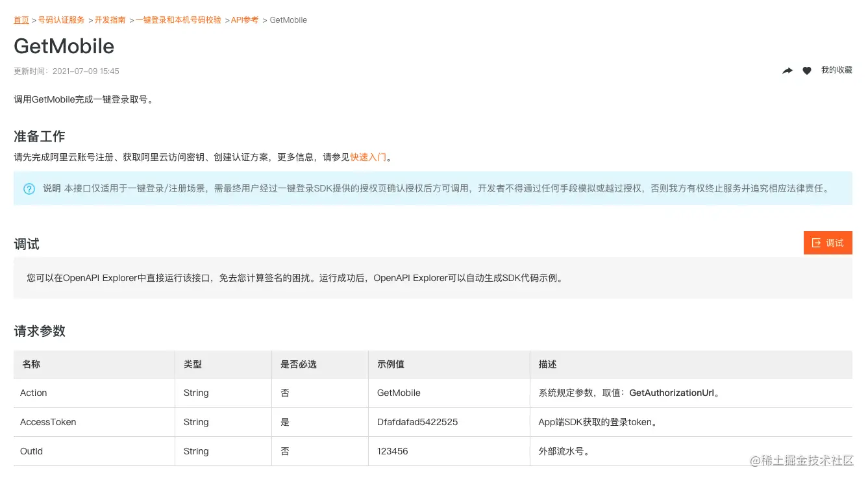Select the GetMobile page title
The image size is (868, 481).
point(64,46)
